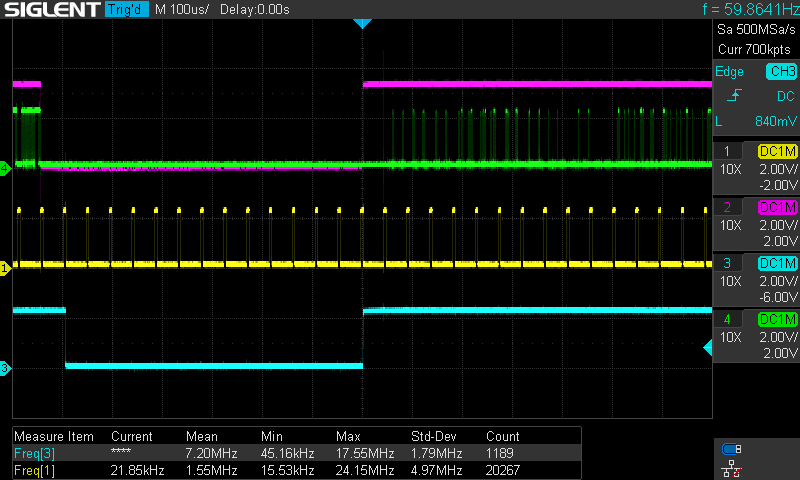Click the channel 1 -2.00V offset value
The height and width of the screenshot is (480, 800).
778,185
